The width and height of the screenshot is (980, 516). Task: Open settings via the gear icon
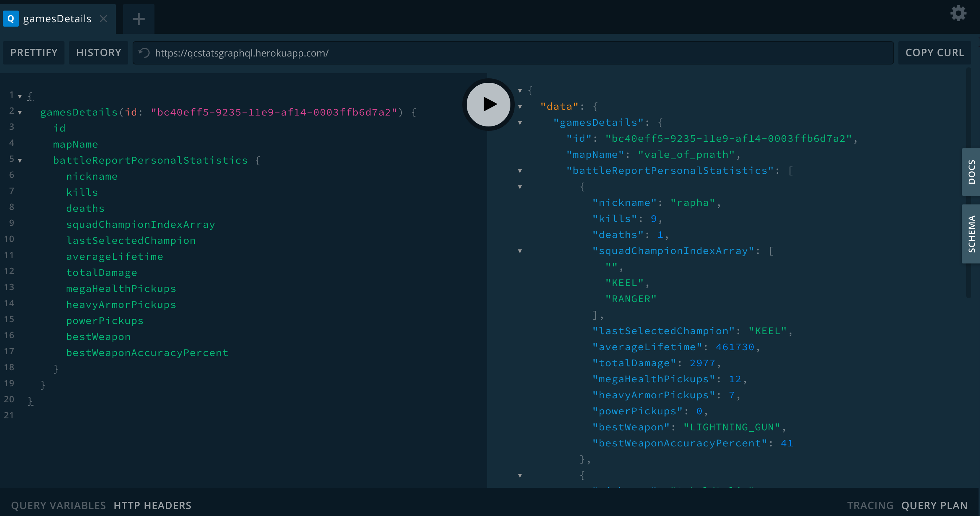(x=958, y=13)
